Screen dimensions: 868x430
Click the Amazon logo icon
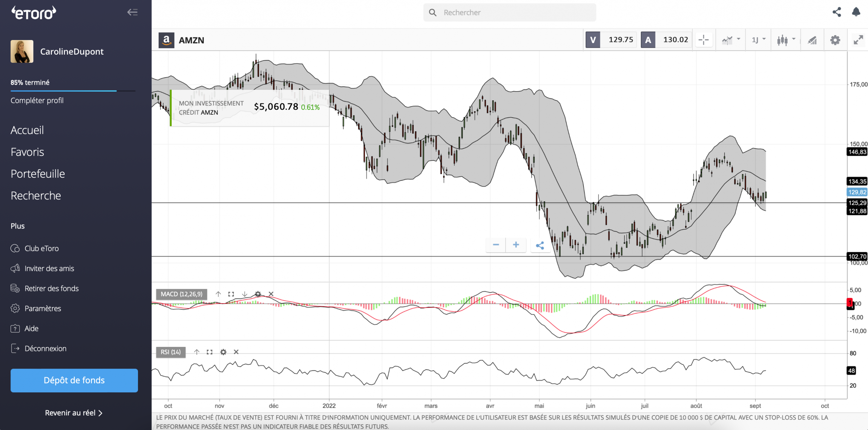[166, 40]
